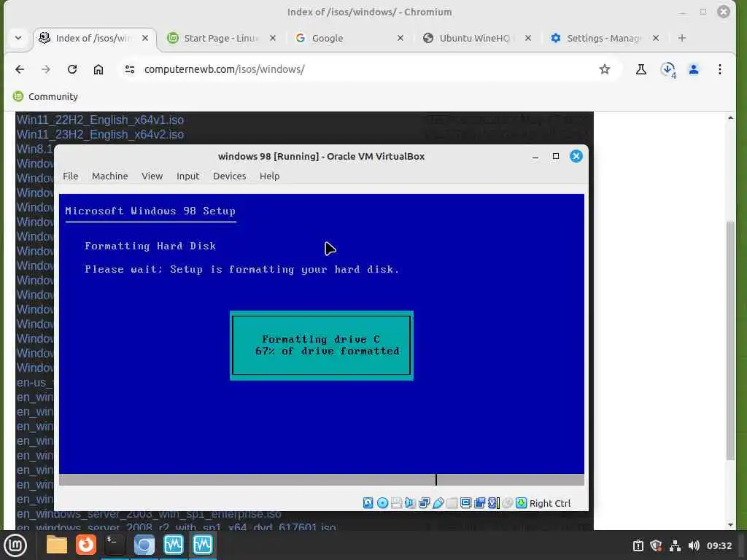Close the Settings tab
Viewport: 747px width, 560px height.
(x=656, y=38)
